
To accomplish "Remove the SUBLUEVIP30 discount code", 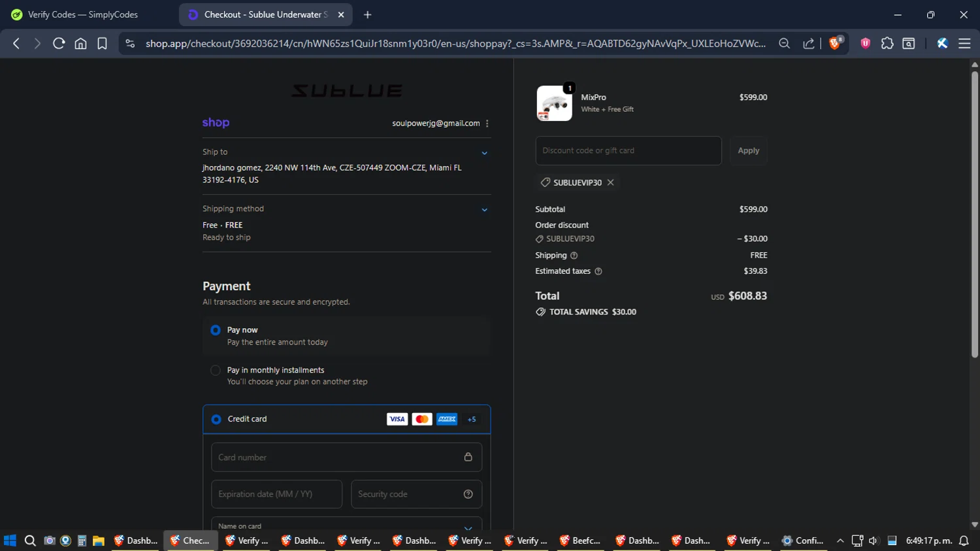I will point(610,182).
